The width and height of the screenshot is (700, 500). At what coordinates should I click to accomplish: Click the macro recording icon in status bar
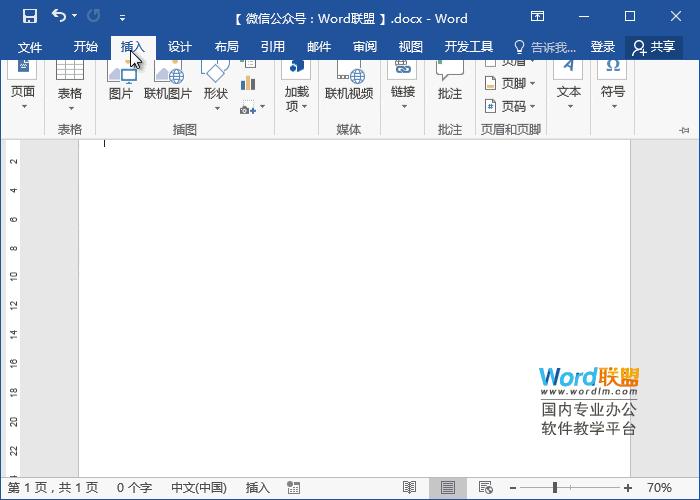pyautogui.click(x=293, y=488)
